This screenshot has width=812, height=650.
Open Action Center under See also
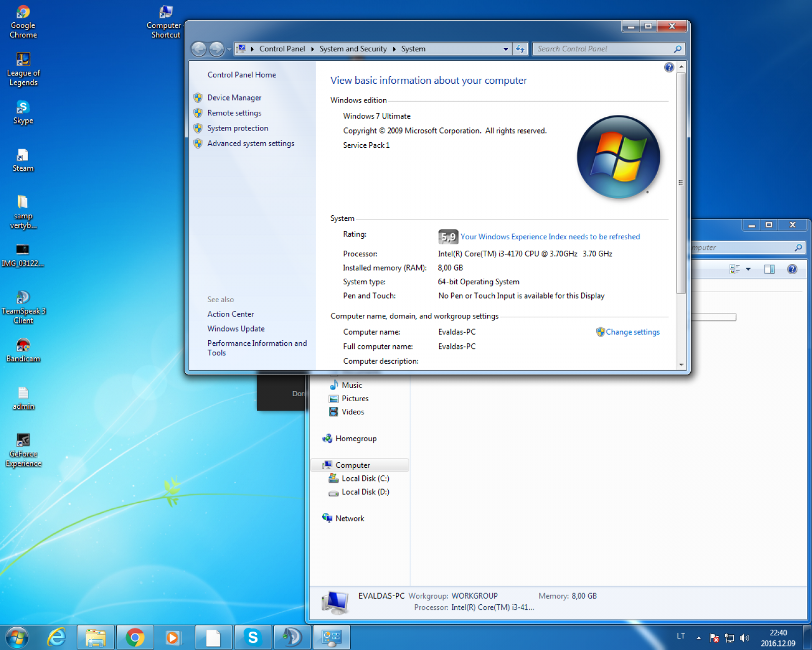230,314
